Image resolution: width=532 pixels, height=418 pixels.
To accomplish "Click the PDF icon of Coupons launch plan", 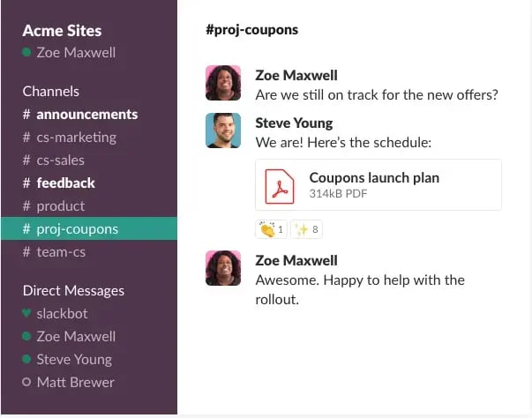I will click(x=279, y=184).
